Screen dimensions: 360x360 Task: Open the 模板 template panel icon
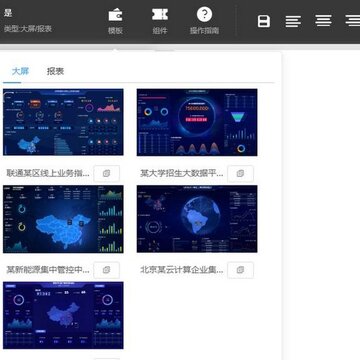coord(115,15)
